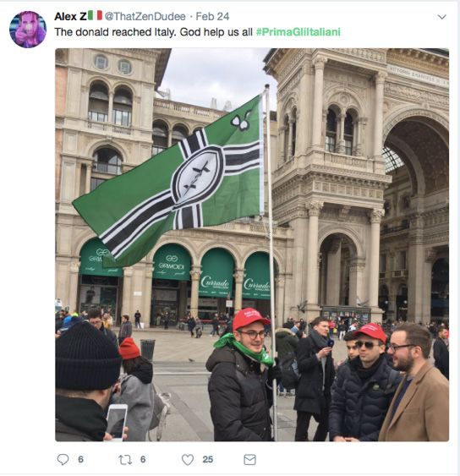Image resolution: width=460 pixels, height=476 pixels.
Task: Expand the tweet options chevron
Action: click(x=441, y=17)
